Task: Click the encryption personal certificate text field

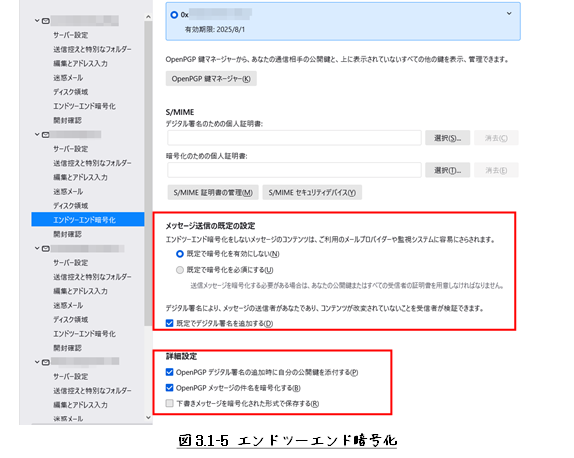Action: coord(294,170)
